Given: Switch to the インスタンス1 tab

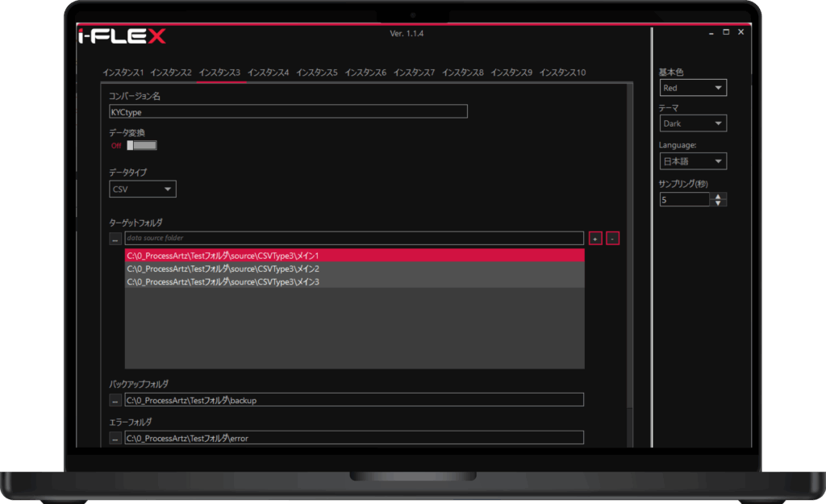Looking at the screenshot, I should coord(123,73).
